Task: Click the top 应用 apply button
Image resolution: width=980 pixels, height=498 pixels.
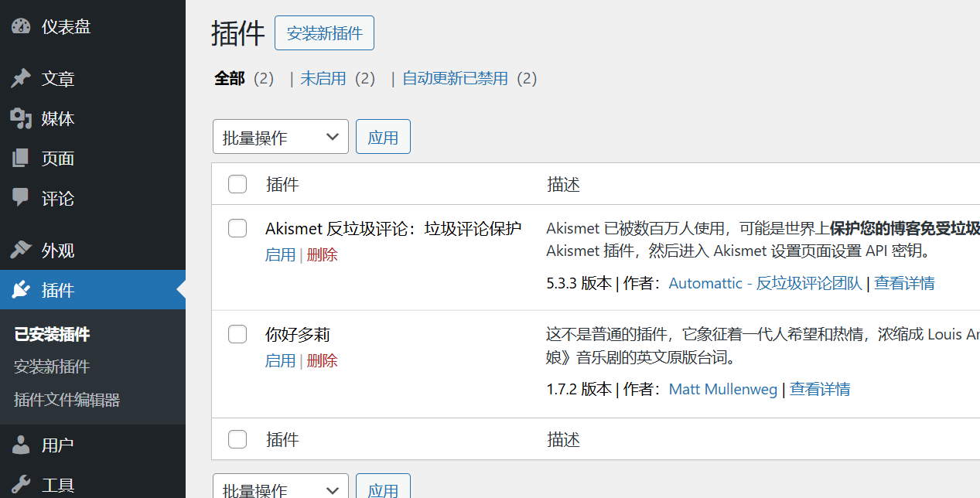Action: click(383, 136)
